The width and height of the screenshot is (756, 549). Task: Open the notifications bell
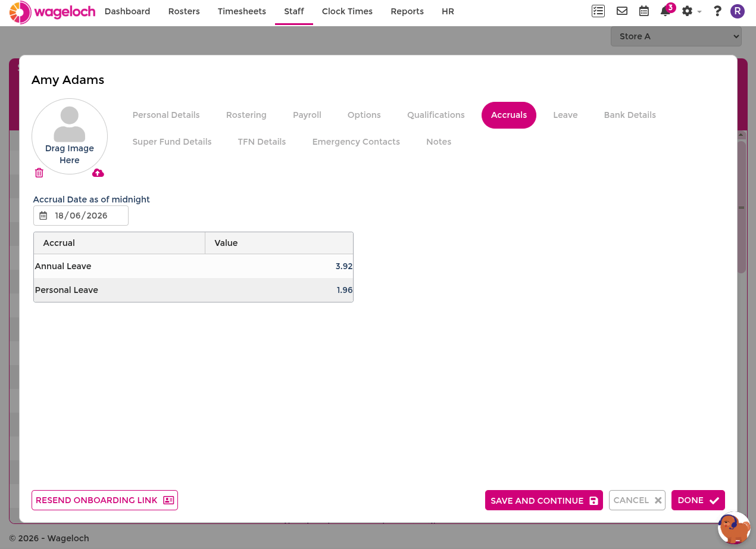point(666,11)
